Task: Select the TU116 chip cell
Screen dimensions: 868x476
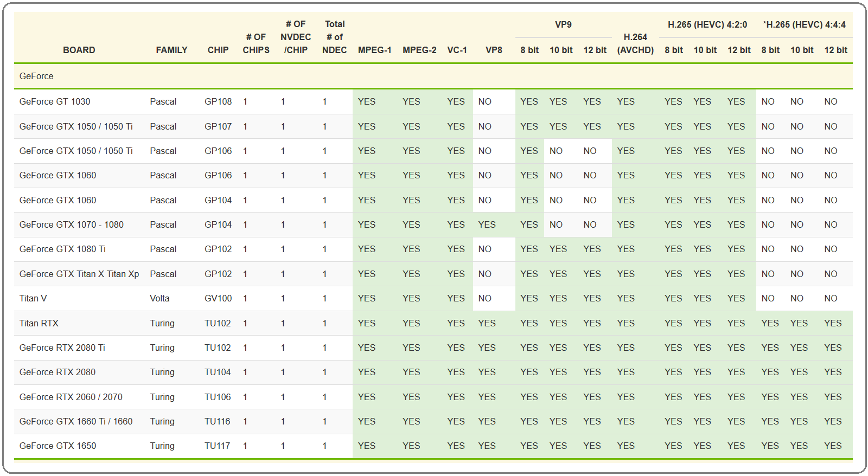Action: (218, 421)
